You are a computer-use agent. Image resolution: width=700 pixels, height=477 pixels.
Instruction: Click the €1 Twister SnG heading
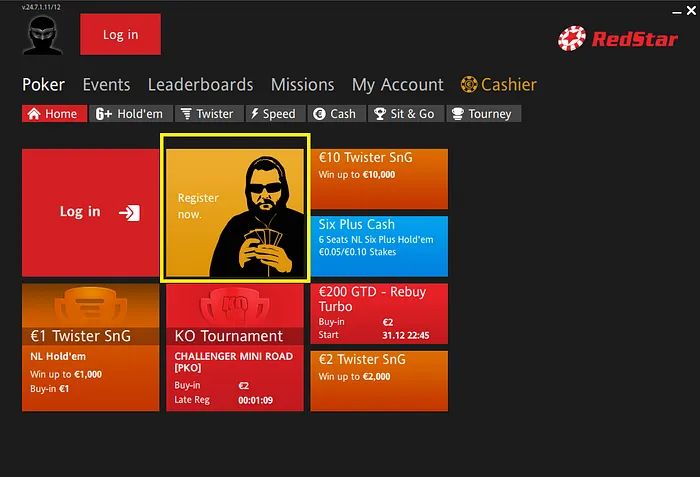tap(80, 336)
